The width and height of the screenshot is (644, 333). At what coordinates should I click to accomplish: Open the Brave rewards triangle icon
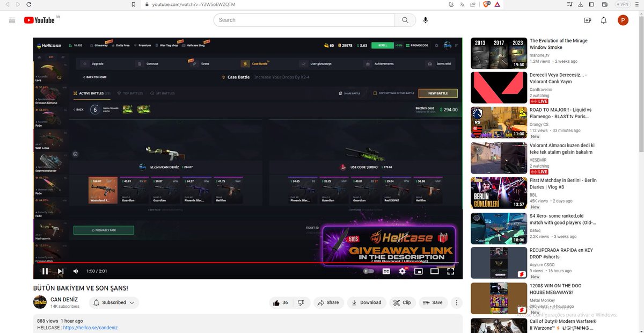tap(497, 4)
